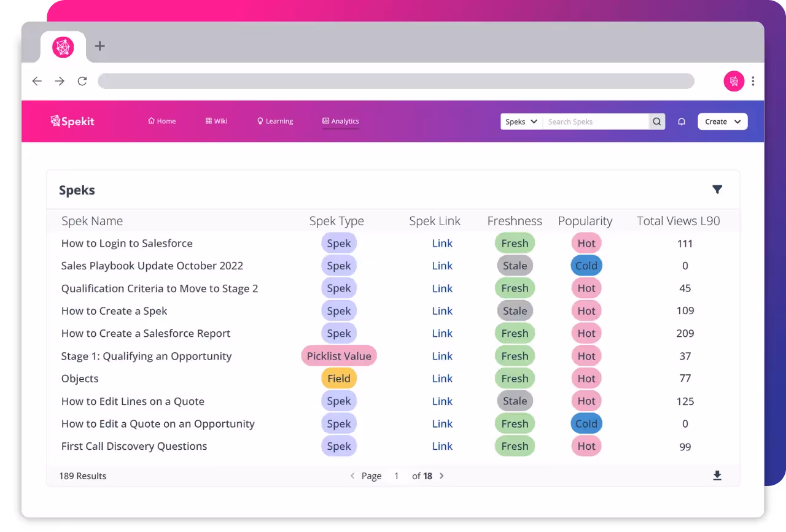Click the Spekit logo in the header

pyautogui.click(x=72, y=121)
